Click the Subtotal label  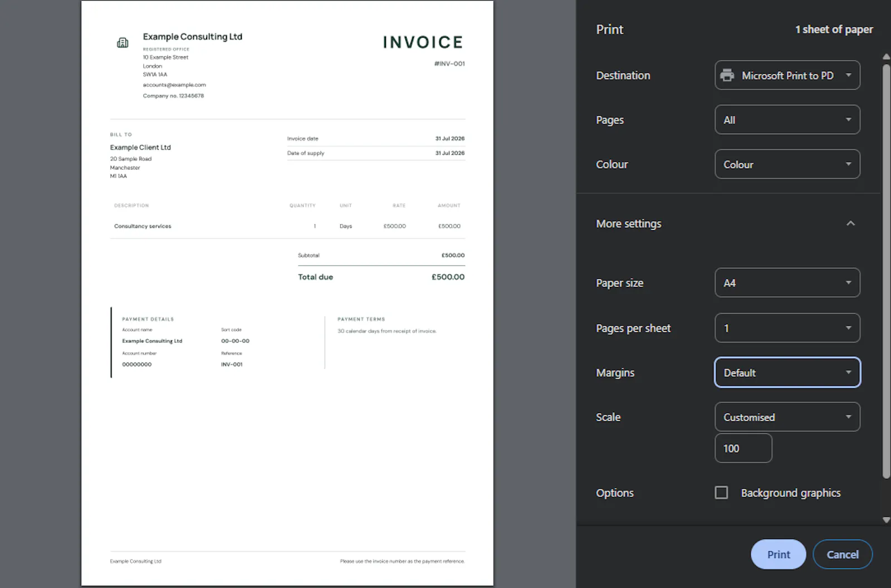coord(309,256)
